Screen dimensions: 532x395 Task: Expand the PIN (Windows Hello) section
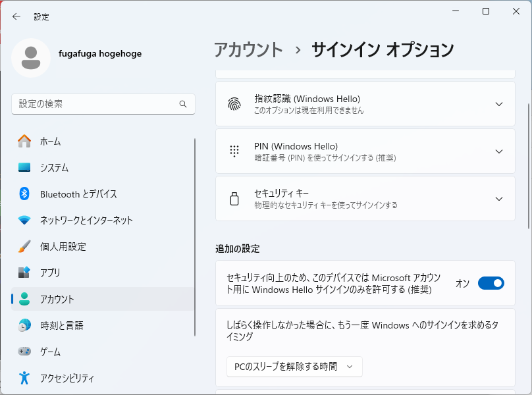365,151
